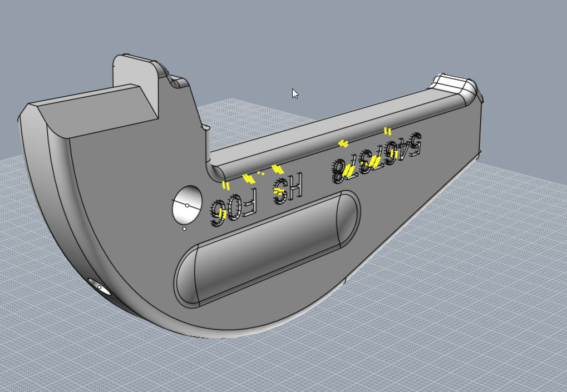Click the small point below the circular hole
567x392 pixels.
coord(184,229)
